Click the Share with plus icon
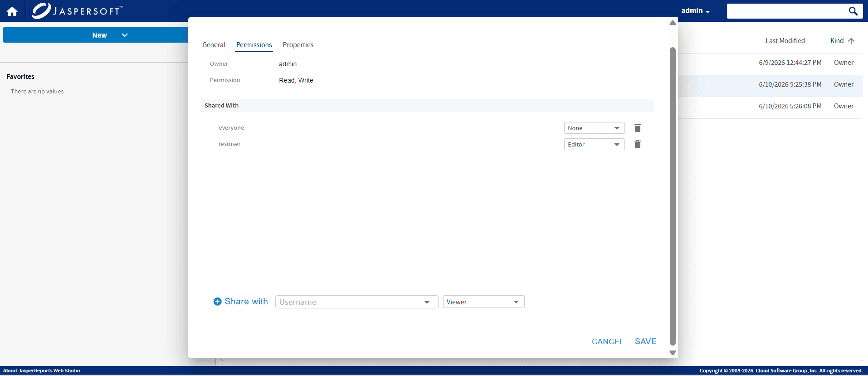 (218, 302)
